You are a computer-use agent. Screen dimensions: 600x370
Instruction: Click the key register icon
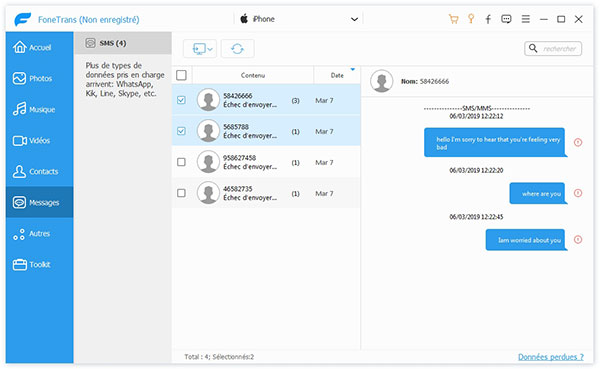tap(471, 19)
